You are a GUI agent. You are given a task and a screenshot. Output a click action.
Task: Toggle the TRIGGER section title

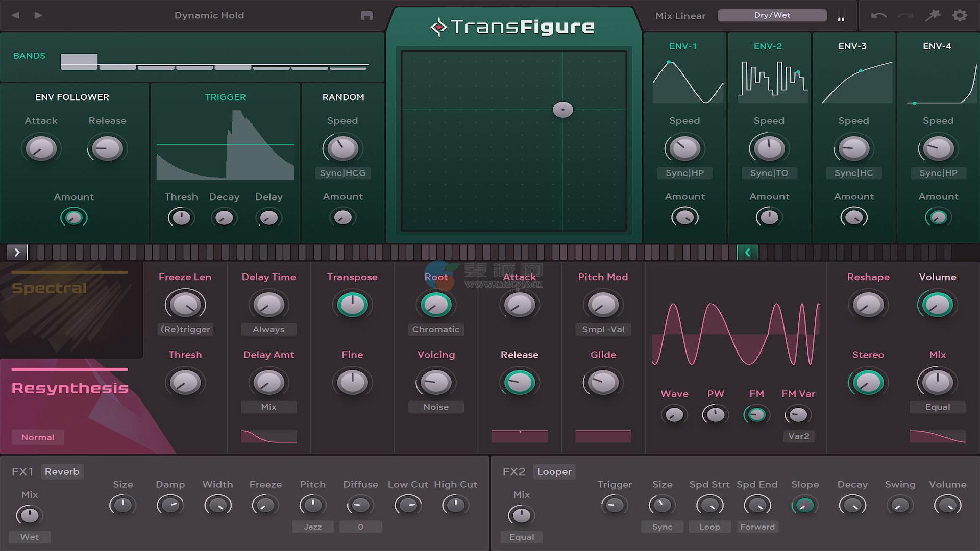[225, 97]
